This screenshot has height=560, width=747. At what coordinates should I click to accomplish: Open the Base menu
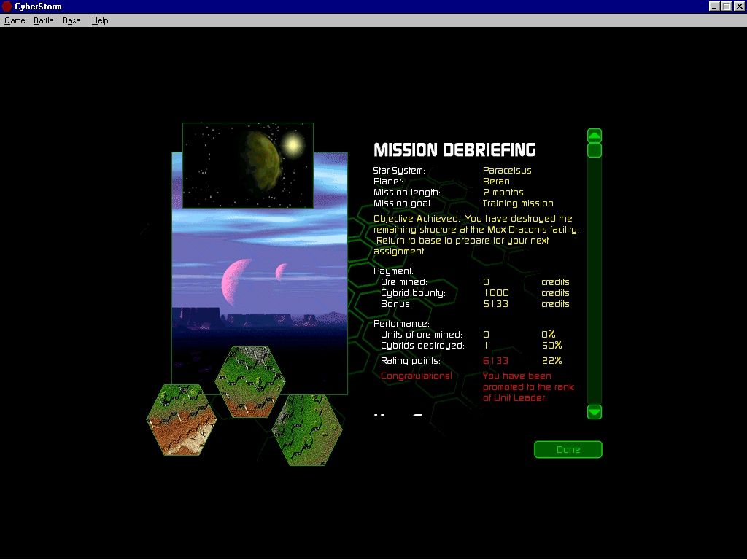71,20
